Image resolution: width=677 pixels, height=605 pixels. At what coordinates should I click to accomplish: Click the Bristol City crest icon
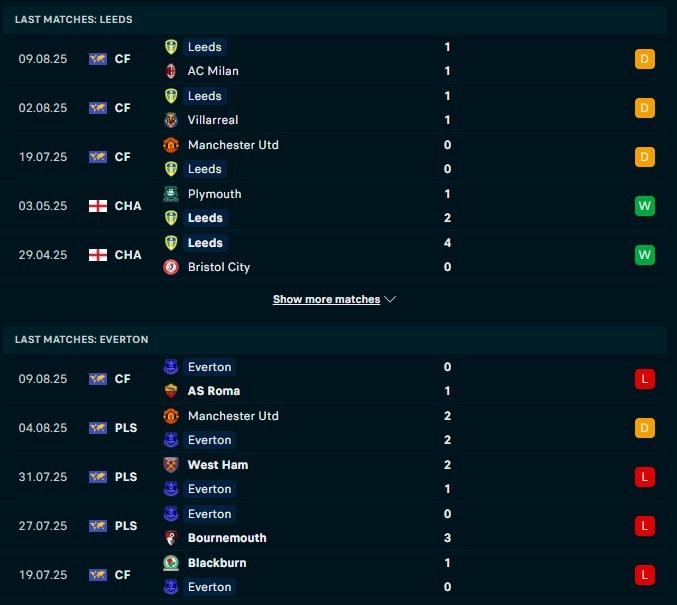tap(171, 267)
